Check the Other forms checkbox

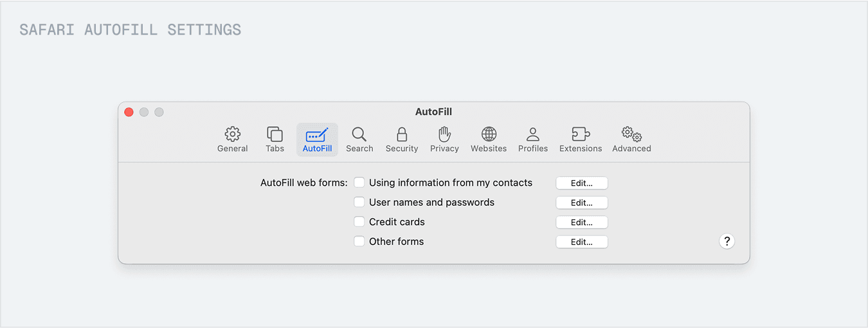359,242
